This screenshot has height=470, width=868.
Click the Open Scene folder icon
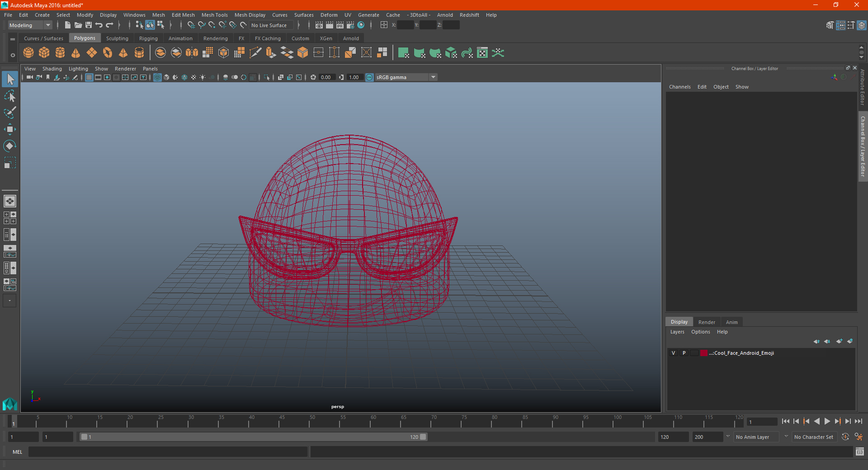(x=78, y=25)
